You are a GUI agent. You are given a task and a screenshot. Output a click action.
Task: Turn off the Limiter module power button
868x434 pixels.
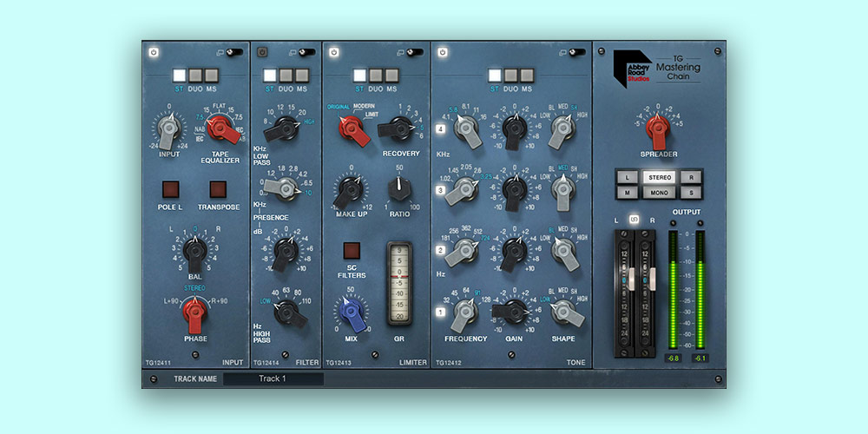[x=334, y=53]
